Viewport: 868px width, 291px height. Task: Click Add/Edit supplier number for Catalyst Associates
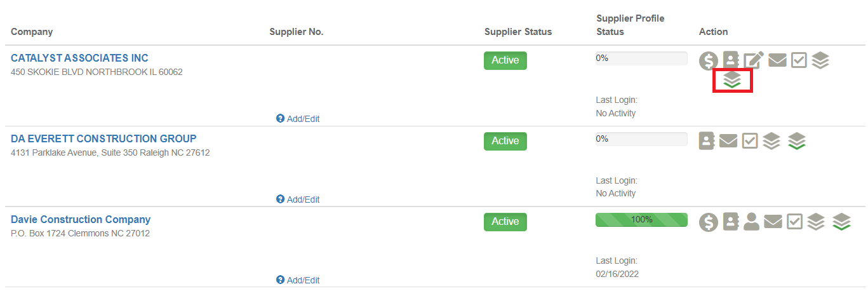(298, 119)
